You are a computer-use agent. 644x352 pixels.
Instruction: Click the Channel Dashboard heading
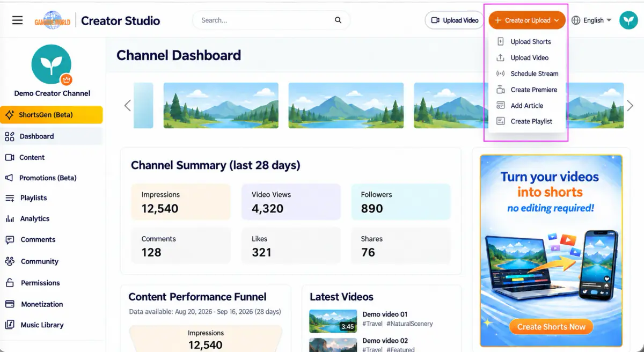click(179, 55)
